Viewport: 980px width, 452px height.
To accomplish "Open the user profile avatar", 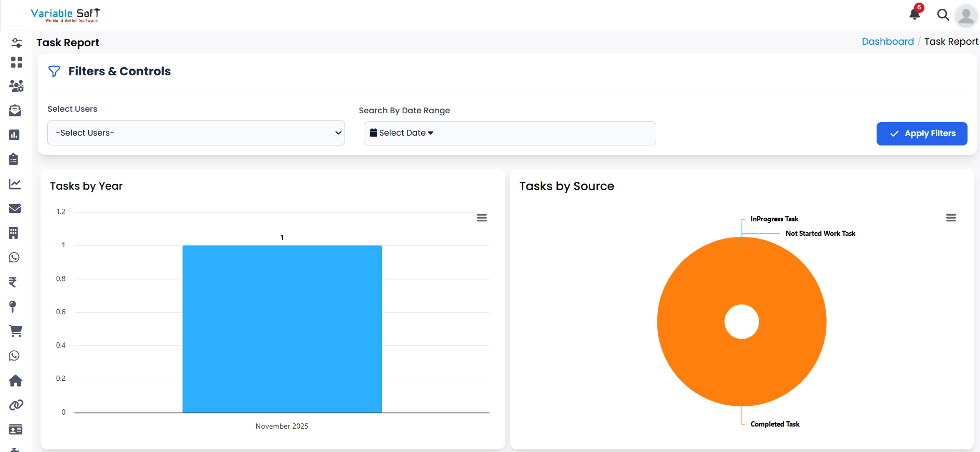I will pyautogui.click(x=966, y=15).
